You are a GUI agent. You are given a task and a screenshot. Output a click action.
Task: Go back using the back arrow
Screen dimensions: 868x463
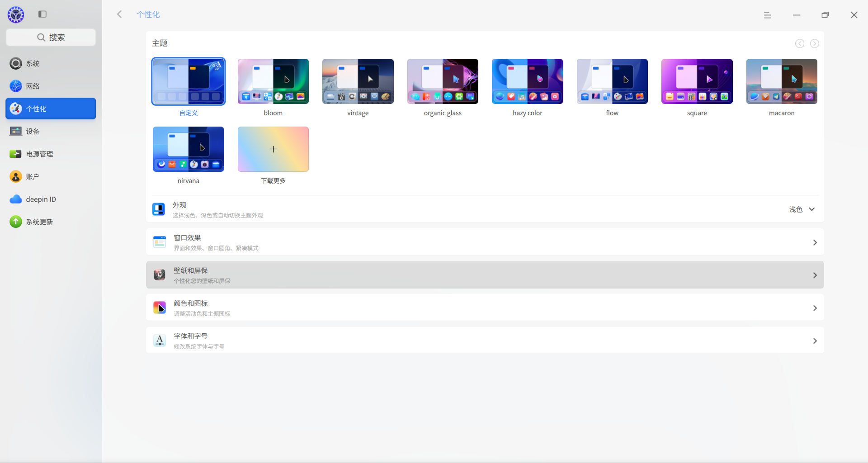pos(119,14)
